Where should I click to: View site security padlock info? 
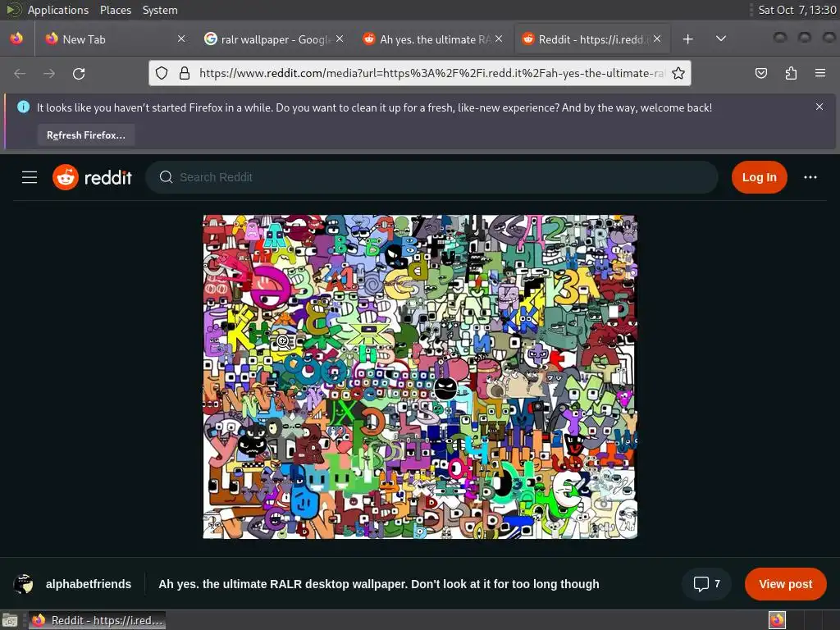(x=185, y=73)
